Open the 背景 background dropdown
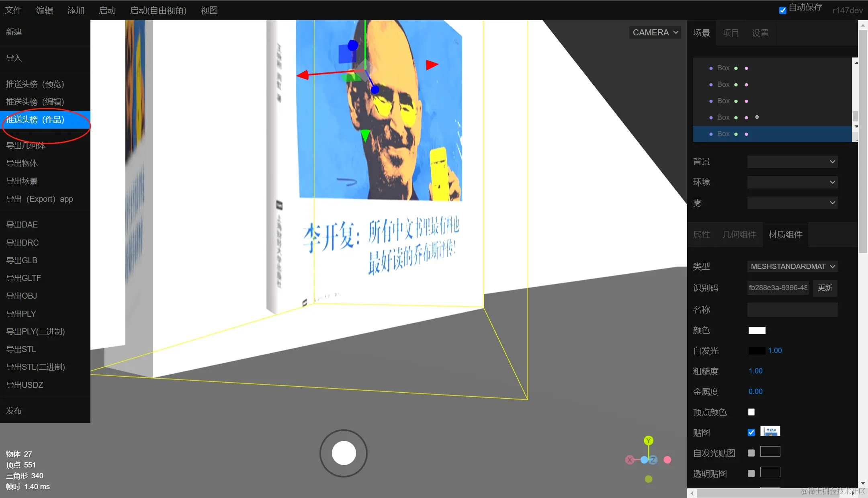Viewport: 868px width, 498px height. [792, 162]
